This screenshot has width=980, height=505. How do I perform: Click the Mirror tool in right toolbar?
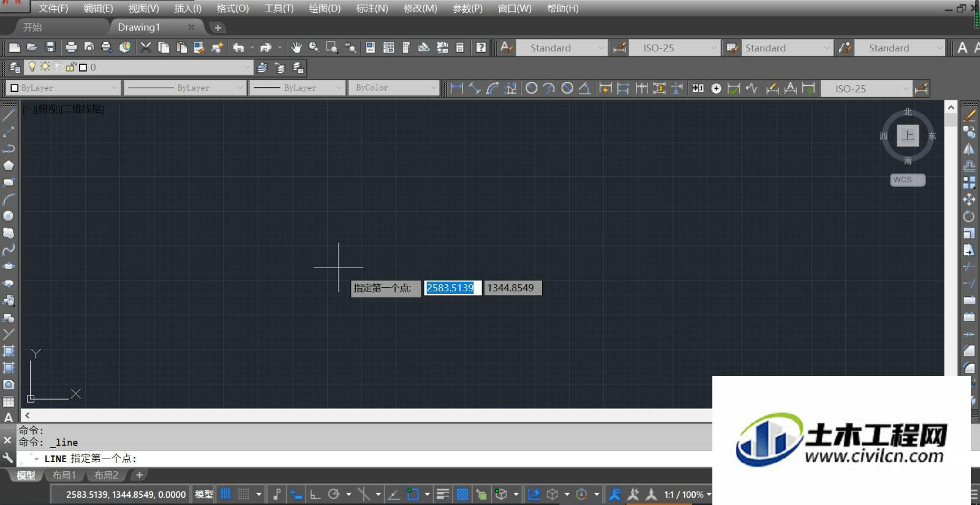[969, 149]
